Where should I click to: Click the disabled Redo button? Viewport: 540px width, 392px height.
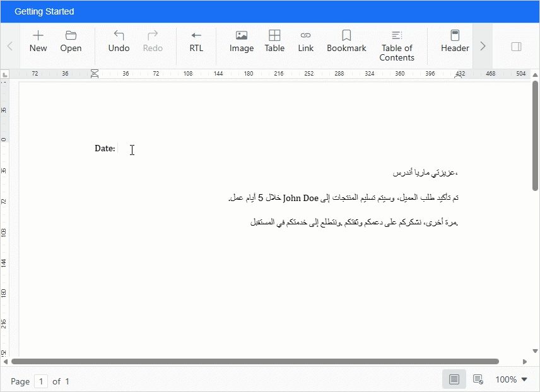(x=153, y=42)
